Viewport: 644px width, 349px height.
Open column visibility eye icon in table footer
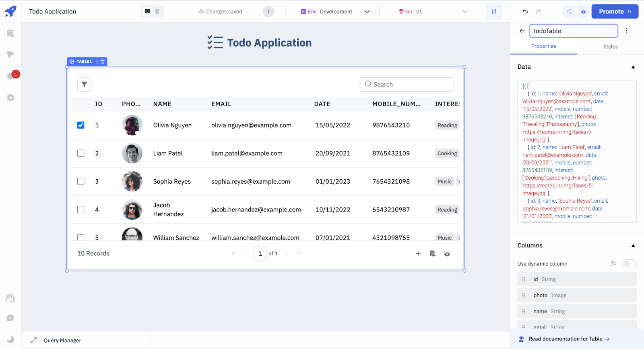click(447, 254)
